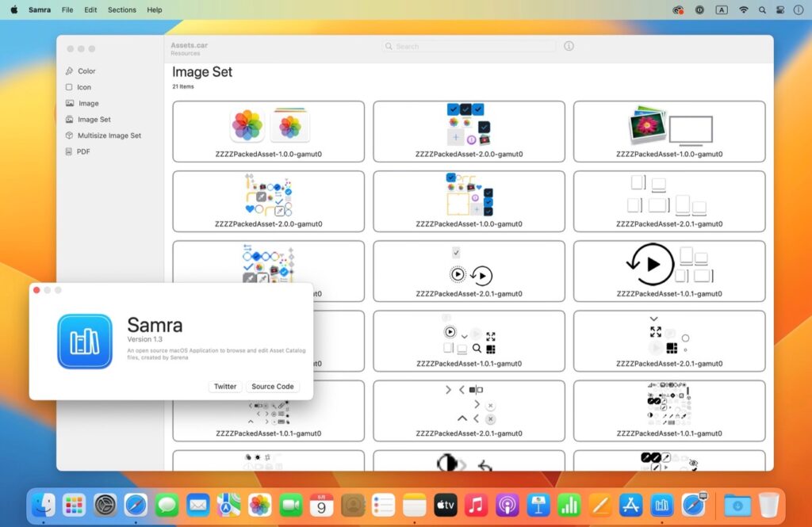Viewport: 812px width, 527px height.
Task: Open the File menu
Action: click(67, 10)
